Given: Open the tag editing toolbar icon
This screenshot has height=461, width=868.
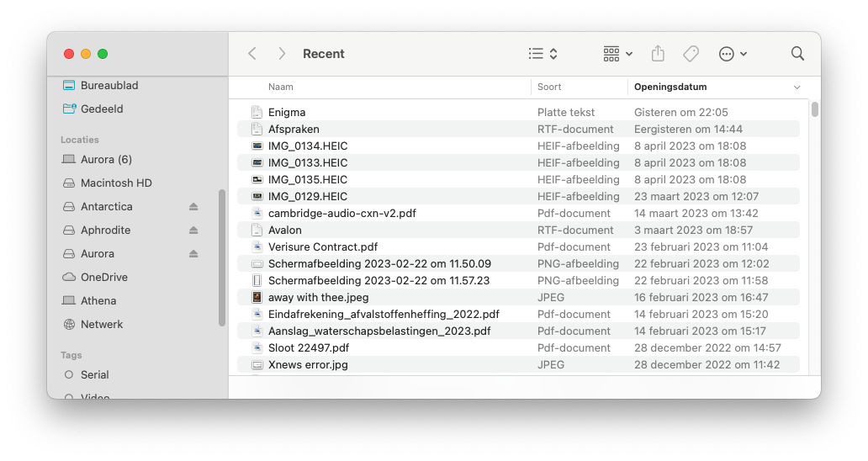Looking at the screenshot, I should coord(691,54).
